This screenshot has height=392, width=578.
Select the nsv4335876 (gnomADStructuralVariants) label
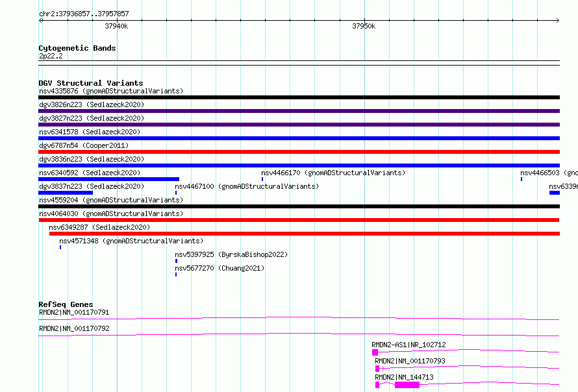[x=111, y=91]
